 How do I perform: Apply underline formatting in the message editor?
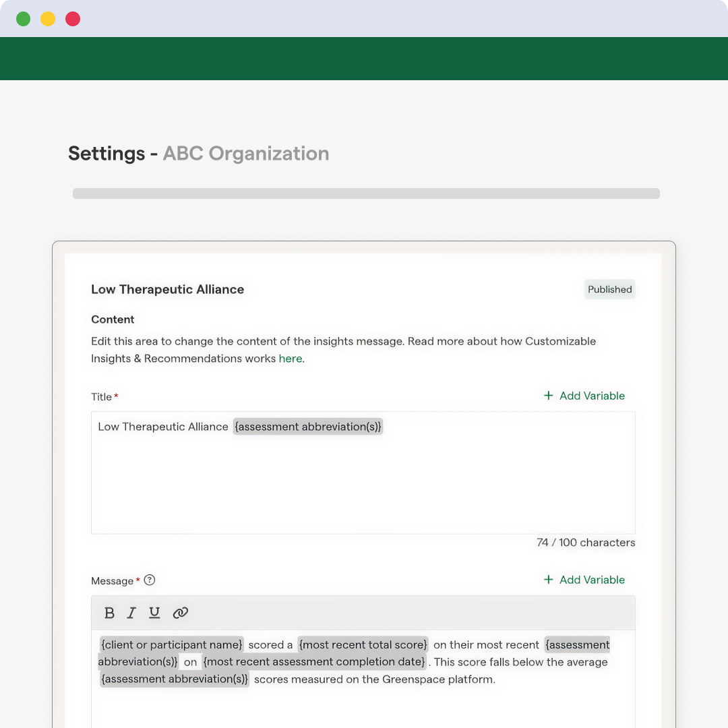[x=154, y=613]
